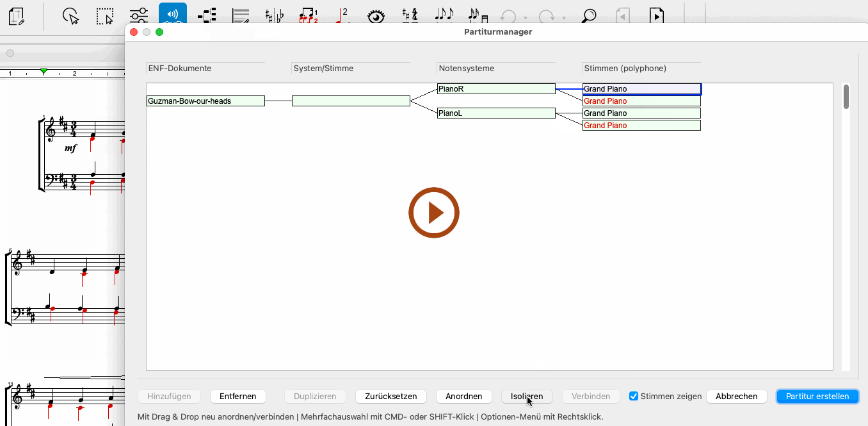Click the eye visibility icon in toolbar

tap(375, 15)
